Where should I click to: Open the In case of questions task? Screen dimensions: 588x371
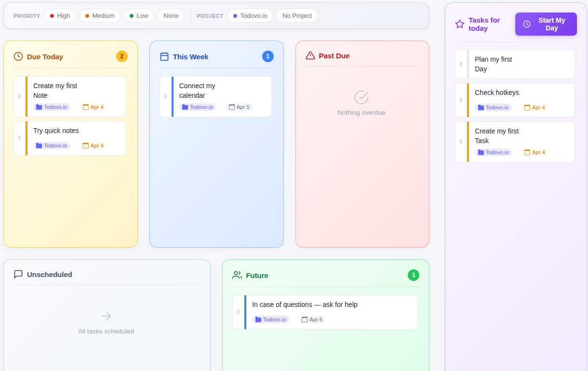click(x=325, y=312)
